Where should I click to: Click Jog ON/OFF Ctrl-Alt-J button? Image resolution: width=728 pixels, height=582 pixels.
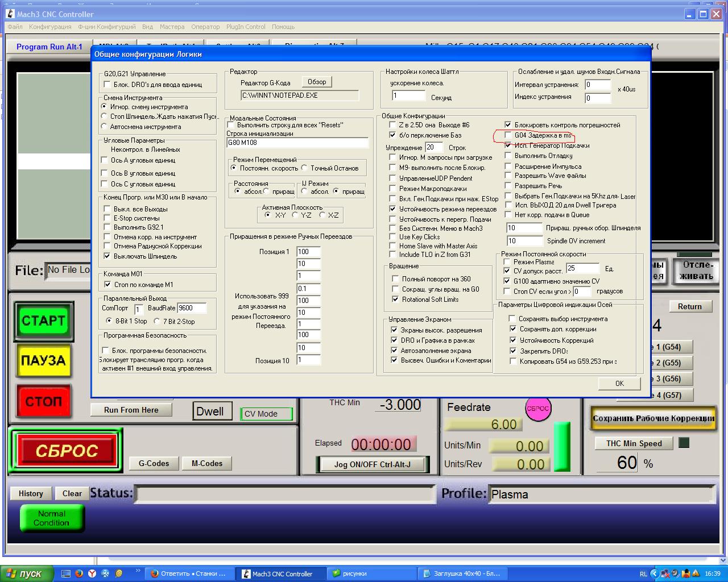(x=372, y=464)
